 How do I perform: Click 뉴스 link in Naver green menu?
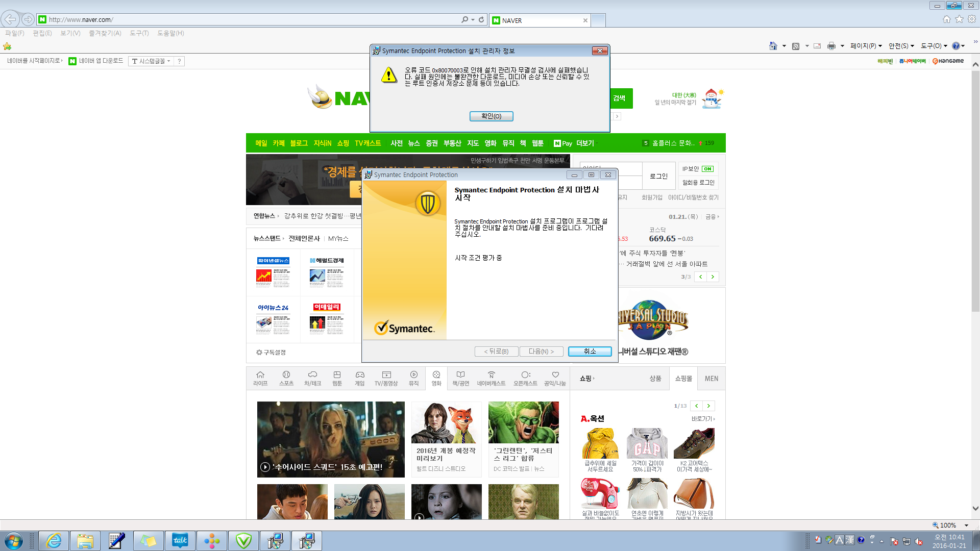413,143
